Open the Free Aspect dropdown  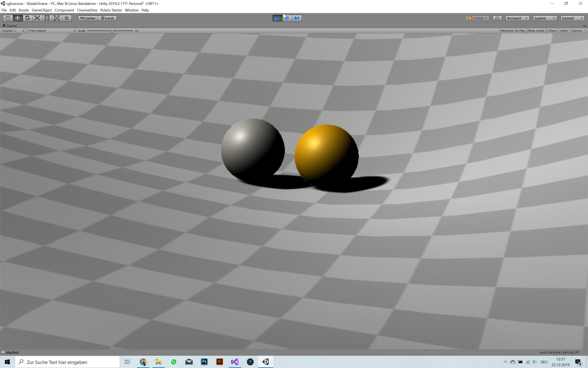[x=51, y=31]
